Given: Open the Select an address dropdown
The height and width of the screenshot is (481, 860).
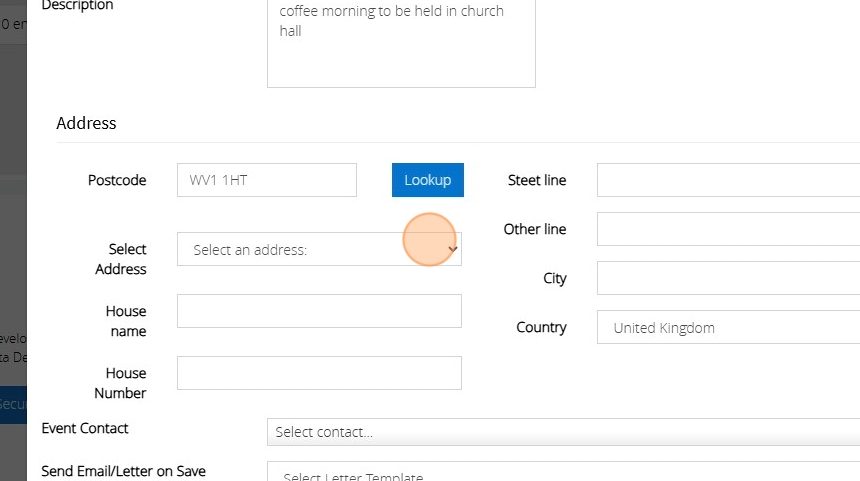Looking at the screenshot, I should click(x=319, y=249).
